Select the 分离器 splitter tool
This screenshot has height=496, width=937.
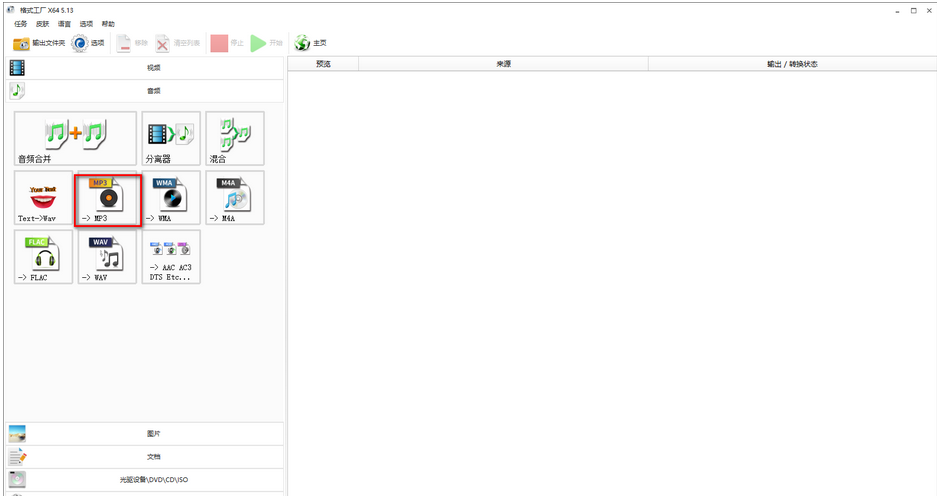[x=171, y=139]
